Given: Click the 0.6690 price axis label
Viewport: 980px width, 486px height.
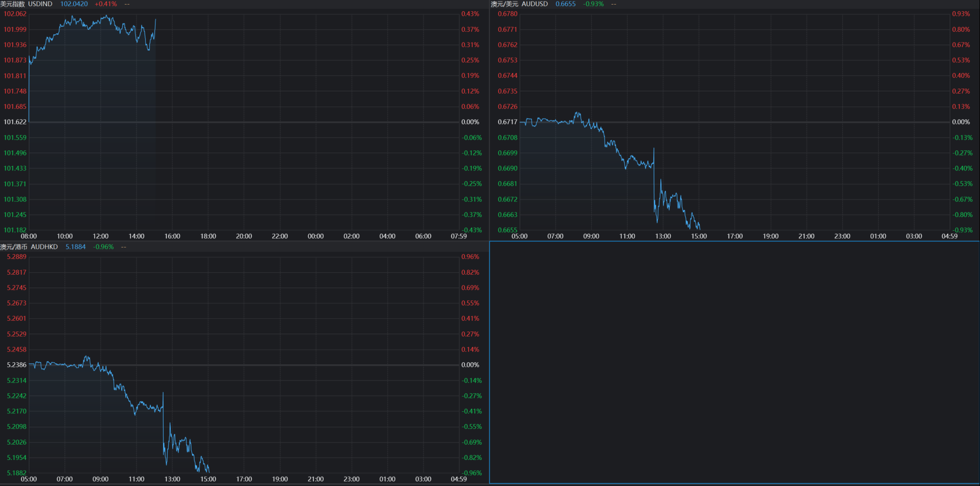Looking at the screenshot, I should tap(507, 168).
